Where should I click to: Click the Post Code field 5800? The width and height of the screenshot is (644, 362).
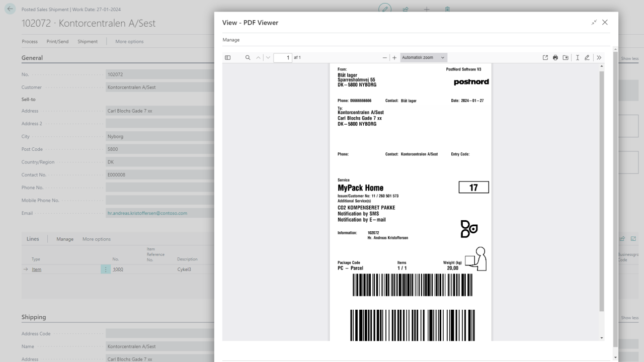point(160,149)
